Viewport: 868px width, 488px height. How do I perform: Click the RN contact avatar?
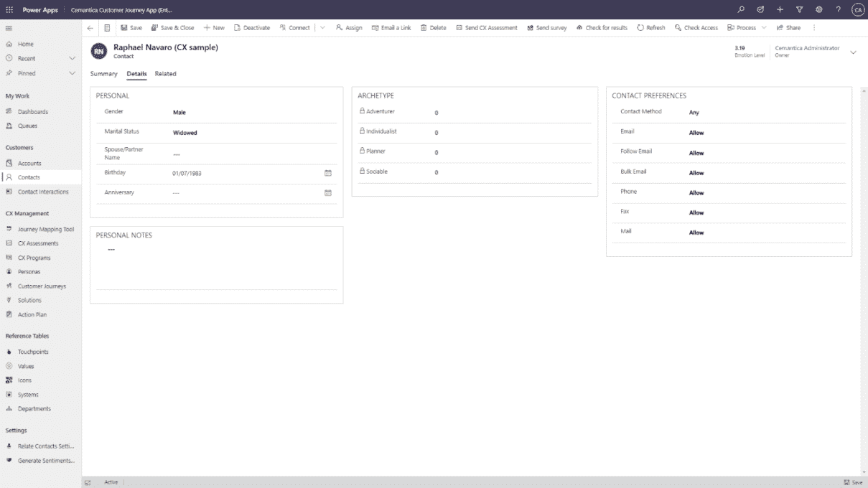tap(98, 52)
